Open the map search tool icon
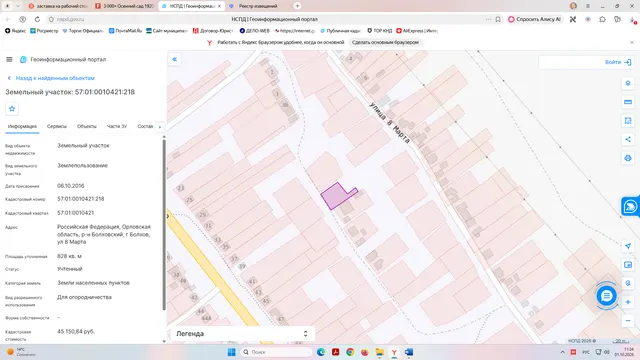 [x=628, y=283]
